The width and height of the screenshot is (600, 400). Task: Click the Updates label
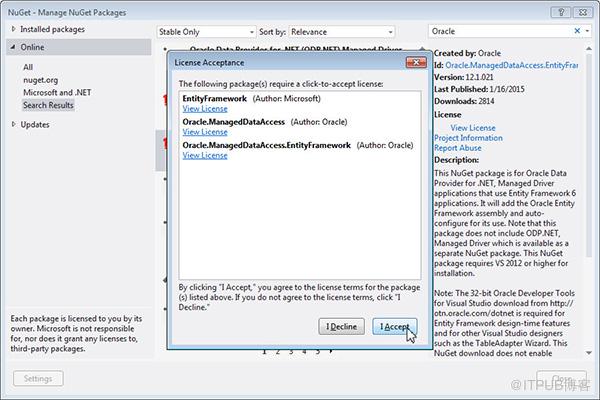coord(35,124)
